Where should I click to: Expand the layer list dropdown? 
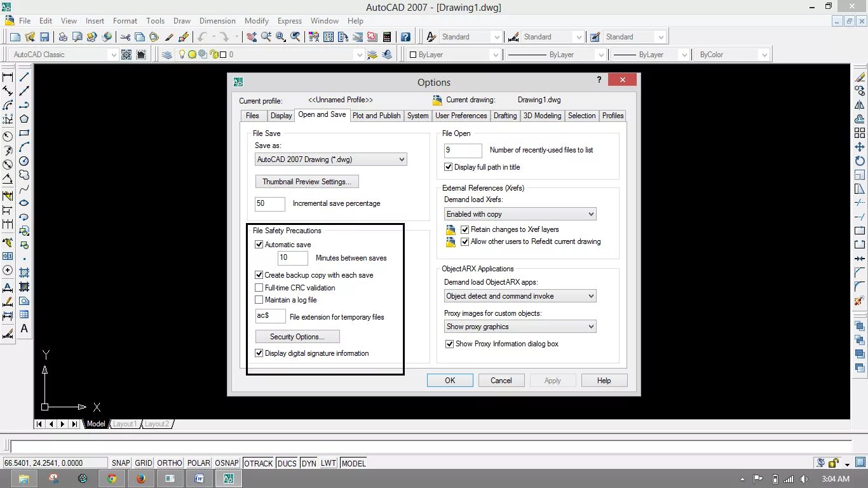(360, 55)
